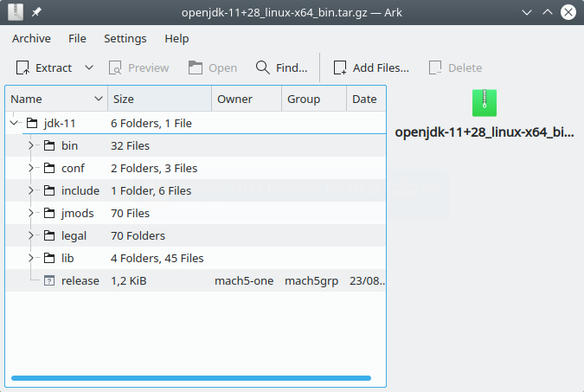The width and height of the screenshot is (584, 392).
Task: Select the '2 Folders, 3 Files' cell
Action: [154, 169]
